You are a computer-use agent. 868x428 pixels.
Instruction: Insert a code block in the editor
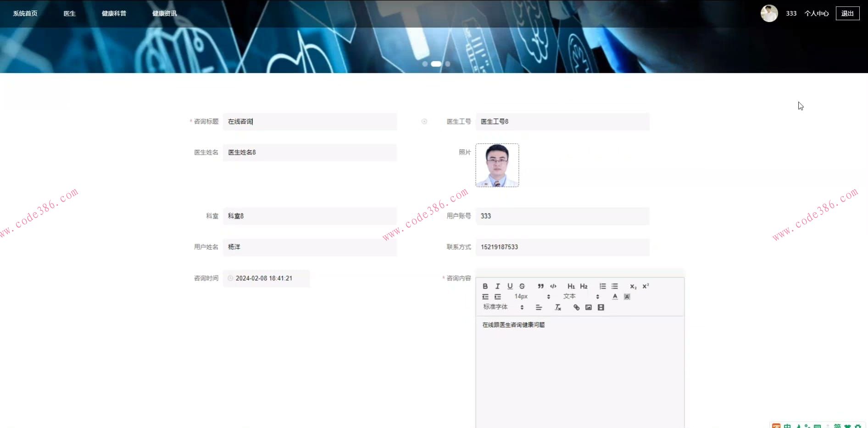click(552, 286)
